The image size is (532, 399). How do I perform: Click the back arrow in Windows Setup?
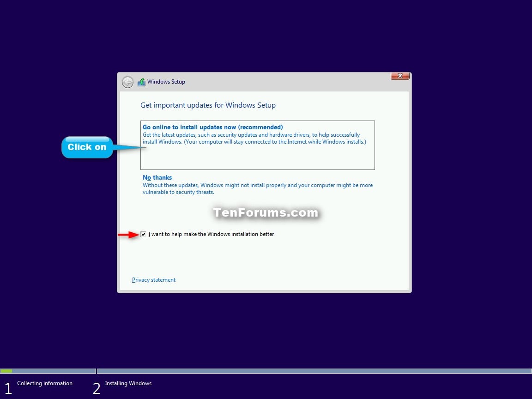pos(127,82)
